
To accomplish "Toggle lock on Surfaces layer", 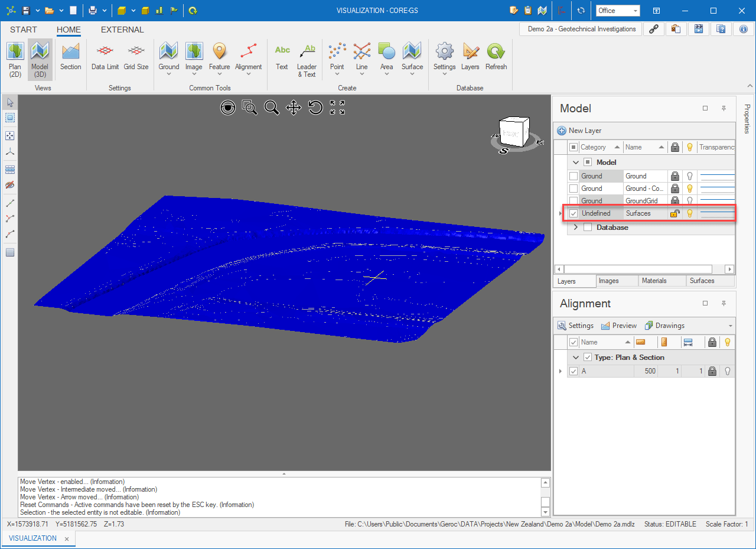I will (x=674, y=213).
